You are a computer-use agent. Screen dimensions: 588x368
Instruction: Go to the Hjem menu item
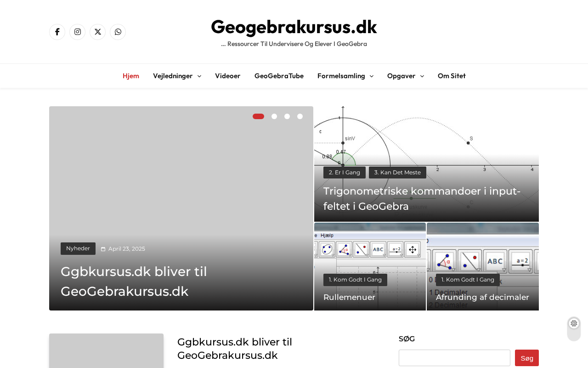point(131,76)
